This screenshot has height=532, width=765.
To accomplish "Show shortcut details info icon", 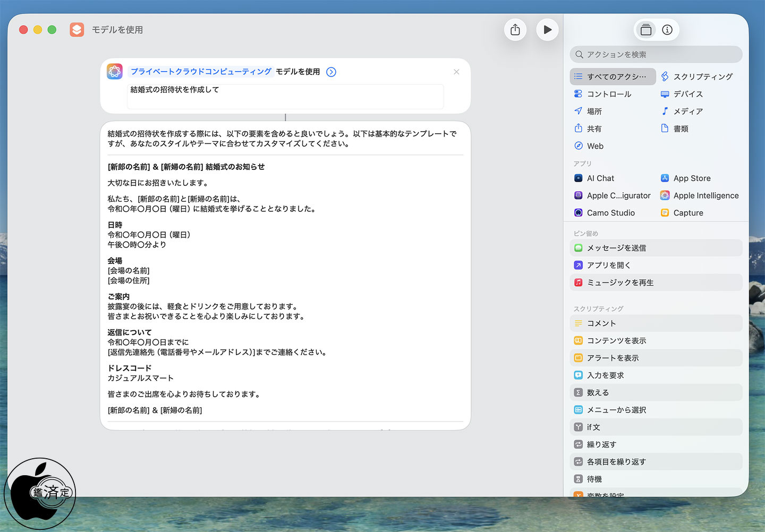I will coord(667,30).
